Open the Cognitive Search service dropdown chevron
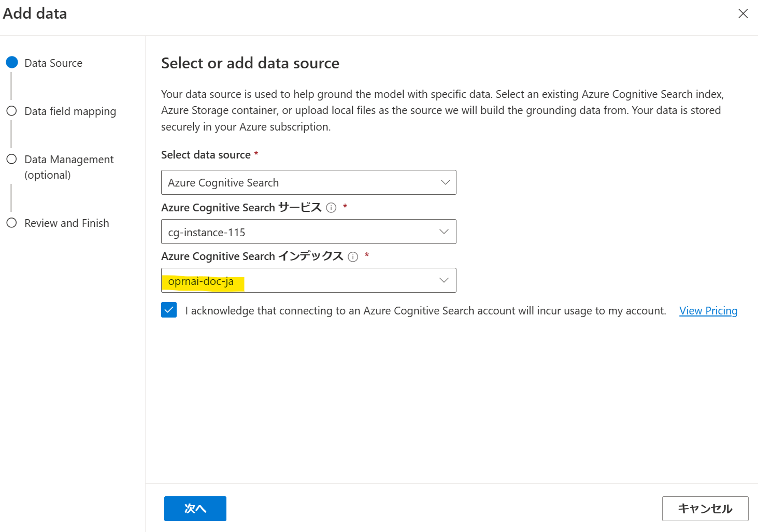This screenshot has height=532, width=758. (444, 232)
